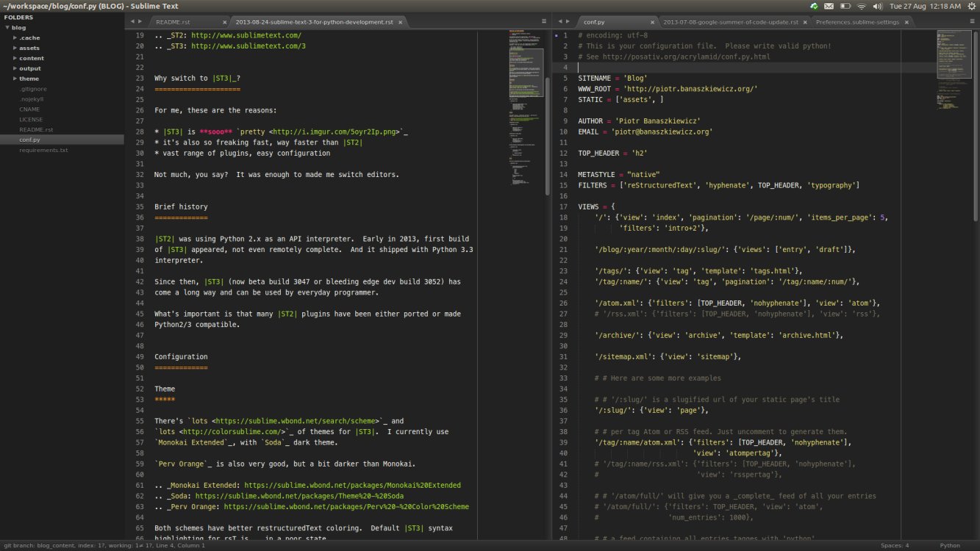
Task: Click the system power gear icon
Action: pos(970,6)
